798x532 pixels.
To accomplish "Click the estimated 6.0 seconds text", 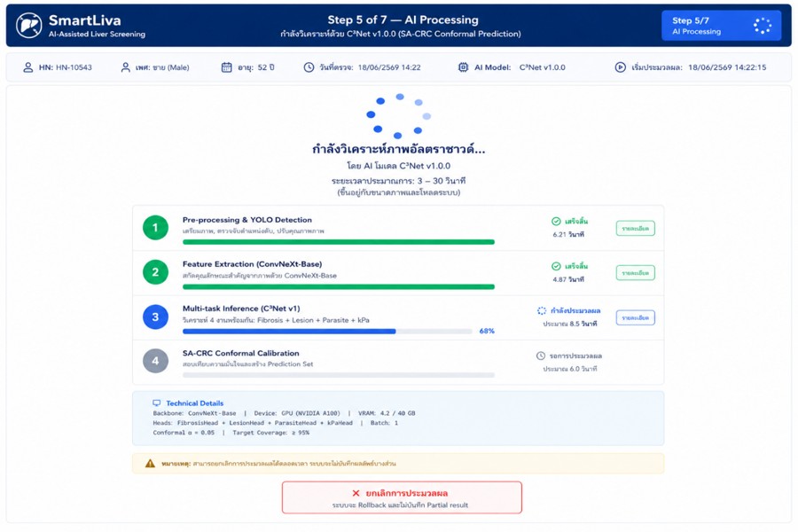I will click(x=569, y=369).
